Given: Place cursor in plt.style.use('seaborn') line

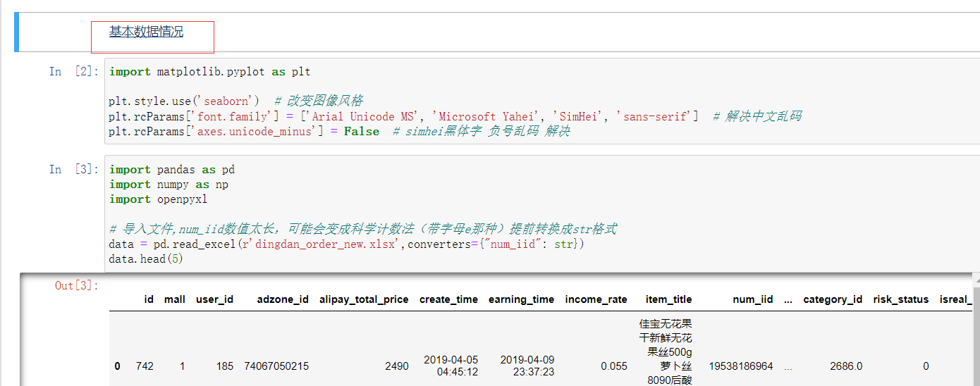Looking at the screenshot, I should click(236, 101).
